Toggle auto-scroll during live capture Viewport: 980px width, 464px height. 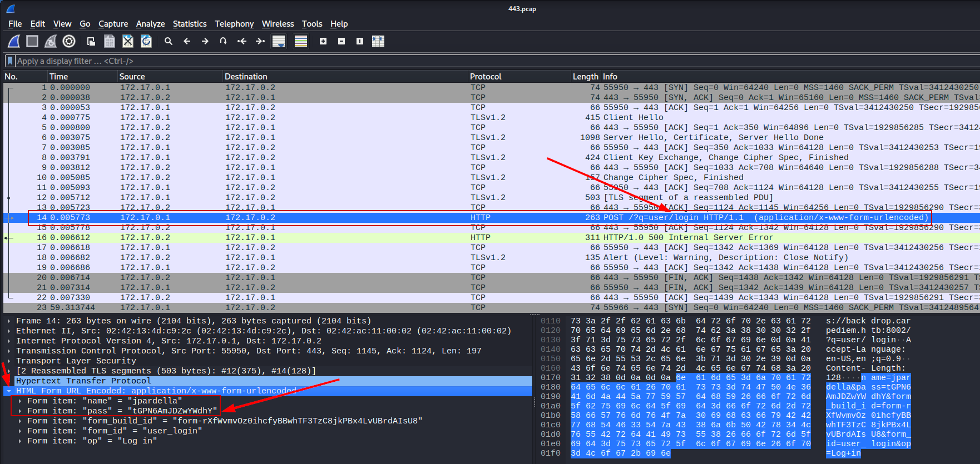pos(279,41)
